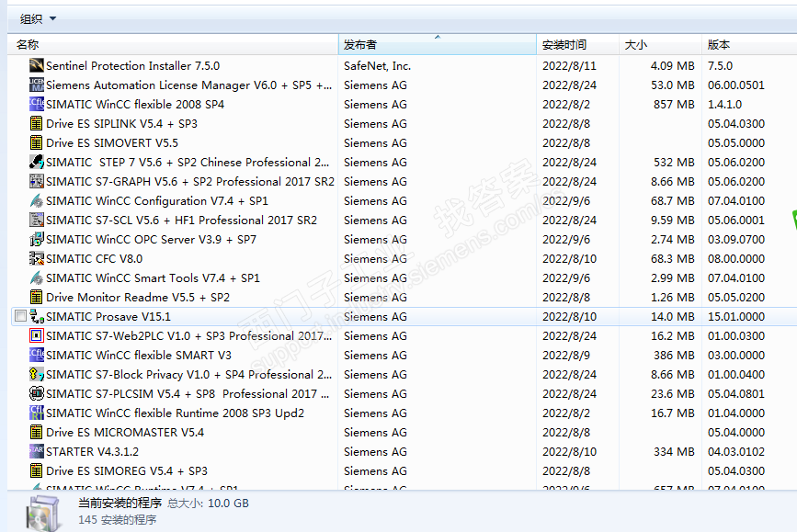797x532 pixels.
Task: Click the 2022/8/11 install date cell
Action: coord(569,65)
